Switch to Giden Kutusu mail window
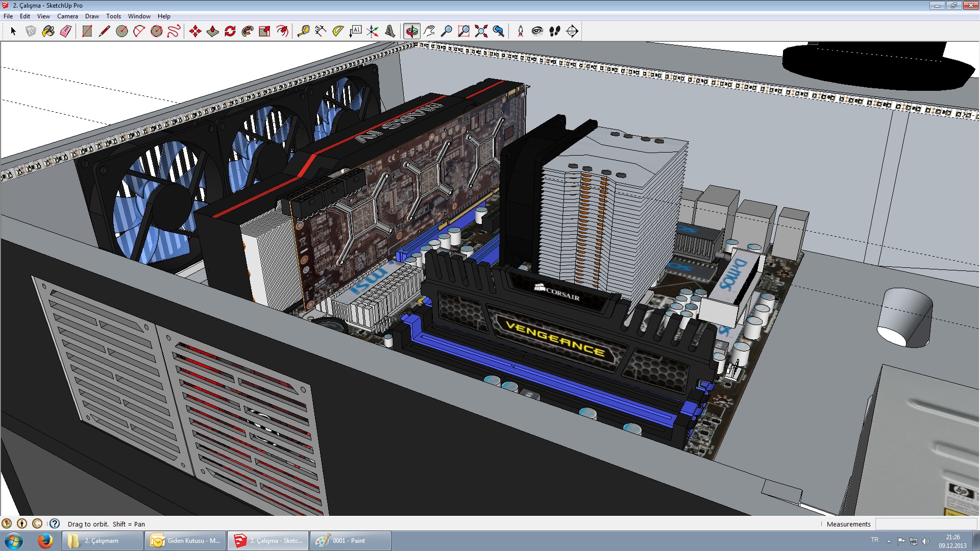This screenshot has height=551, width=980. coord(185,541)
